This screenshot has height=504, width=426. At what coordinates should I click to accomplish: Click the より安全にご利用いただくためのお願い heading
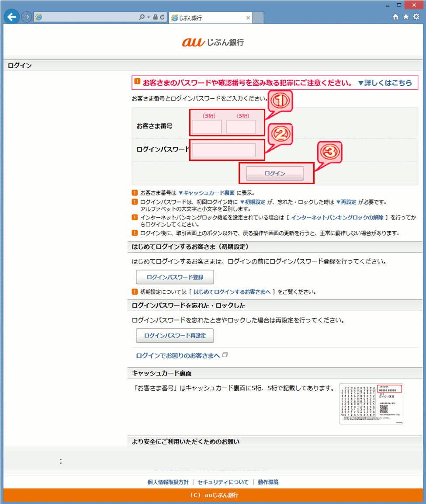point(186,441)
